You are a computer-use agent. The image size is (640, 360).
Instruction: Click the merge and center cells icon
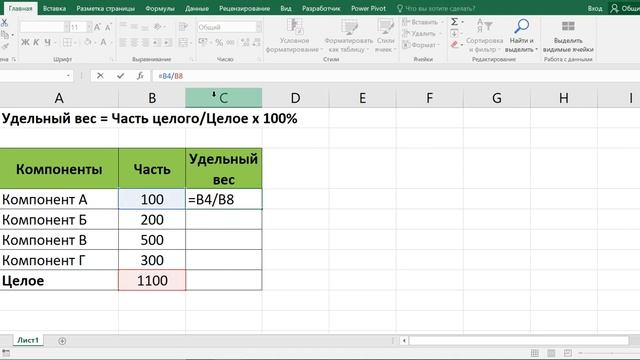[183, 42]
